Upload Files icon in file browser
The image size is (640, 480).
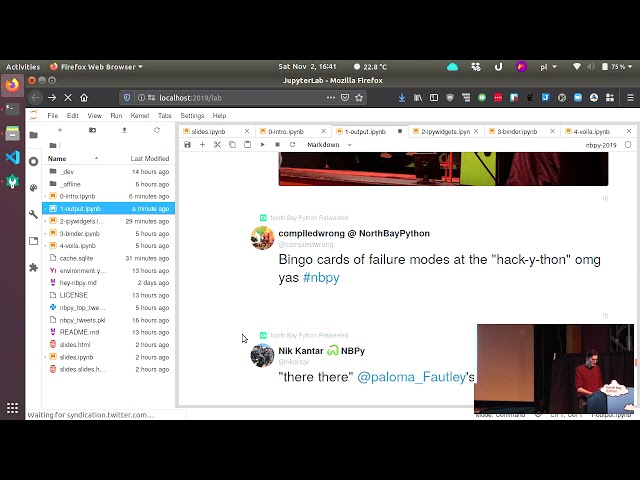point(124,130)
